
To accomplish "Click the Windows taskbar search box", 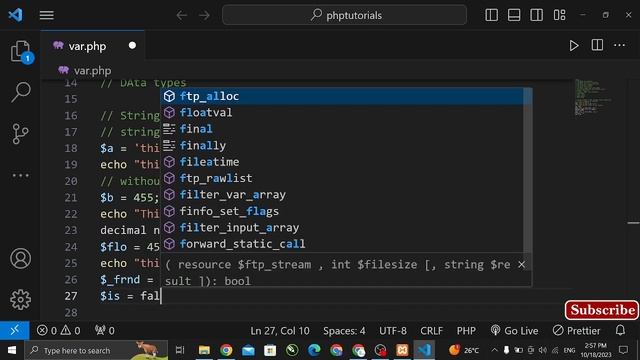I will click(96, 350).
